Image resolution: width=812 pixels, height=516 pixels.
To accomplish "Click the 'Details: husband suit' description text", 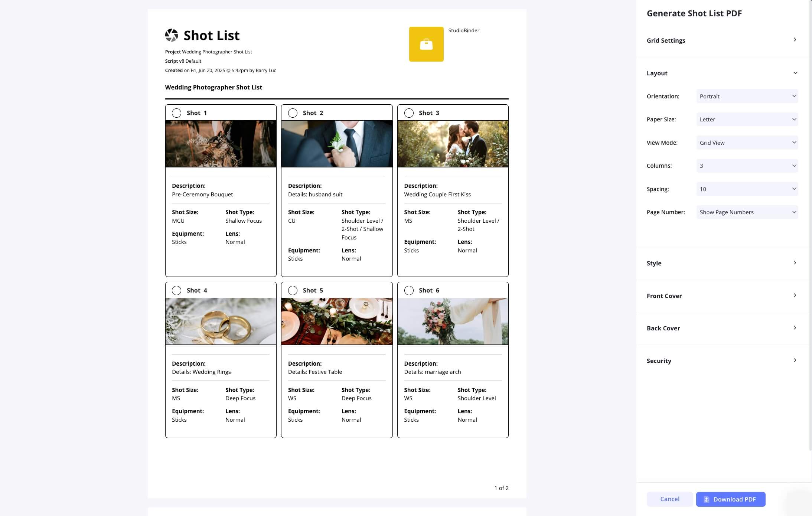I will pos(315,194).
